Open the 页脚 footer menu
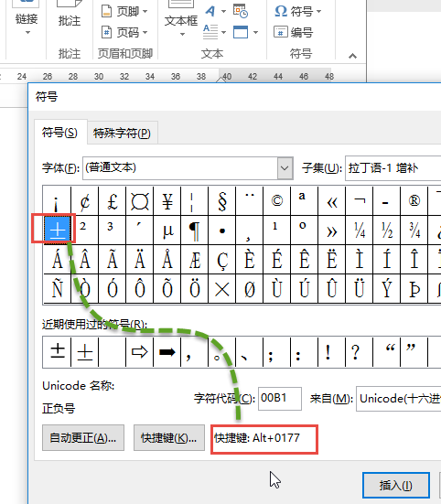This screenshot has width=441, height=504. [124, 12]
